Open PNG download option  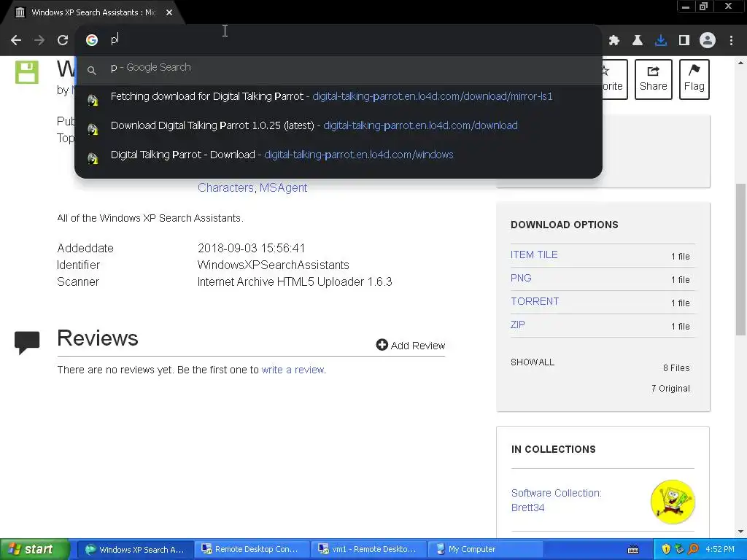coord(521,278)
